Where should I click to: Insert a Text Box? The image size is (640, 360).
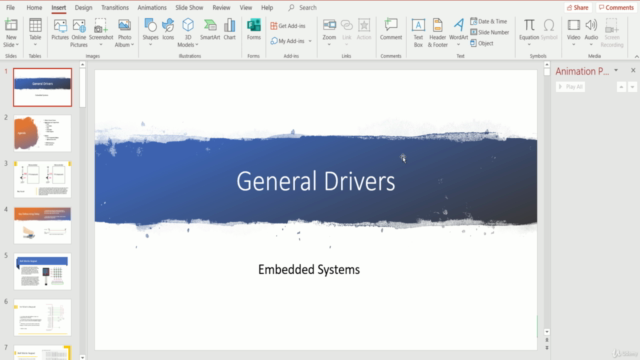point(418,33)
